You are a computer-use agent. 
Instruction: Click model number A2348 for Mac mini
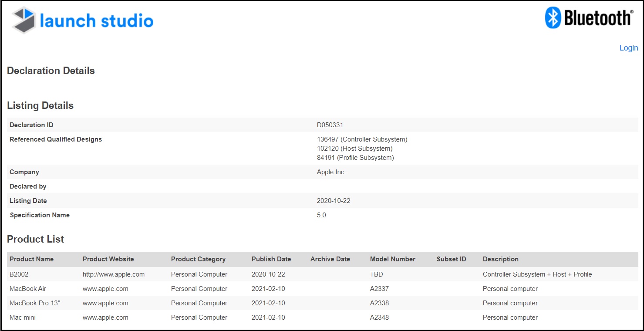[379, 317]
